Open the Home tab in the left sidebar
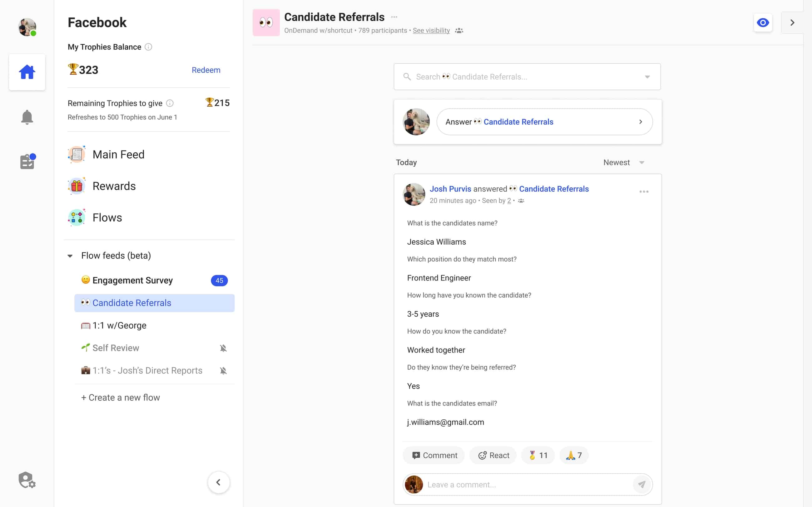Viewport: 812px width, 507px height. 27,72
